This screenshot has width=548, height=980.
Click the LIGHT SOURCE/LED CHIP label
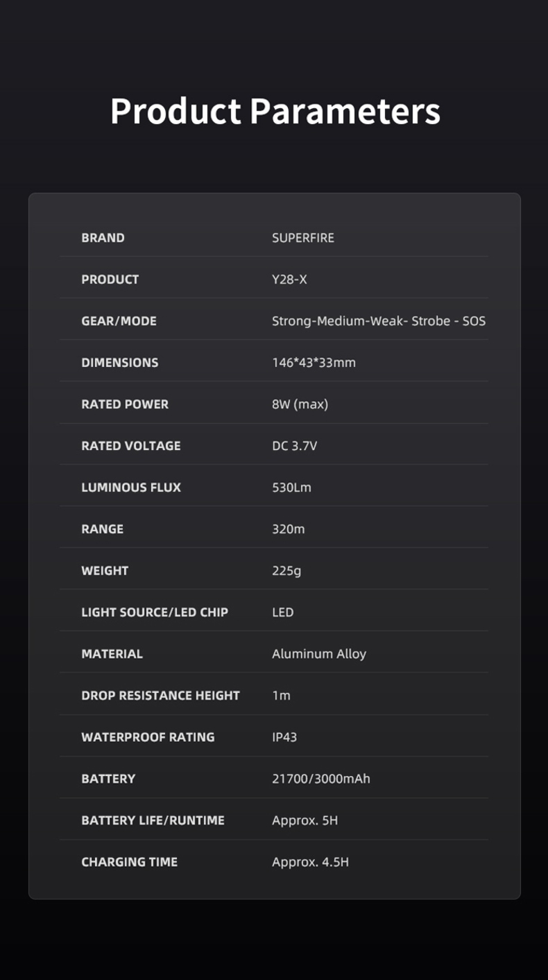[155, 612]
